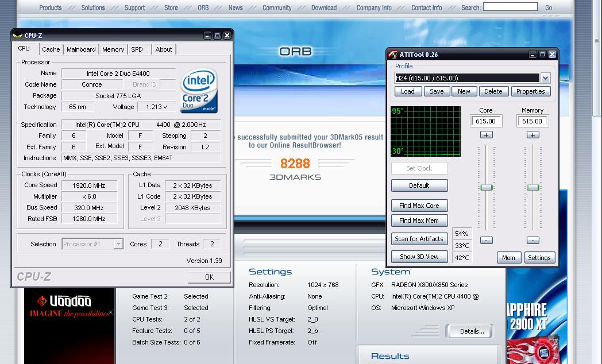602x364 pixels.
Task: Click Show 3D View
Action: (419, 257)
